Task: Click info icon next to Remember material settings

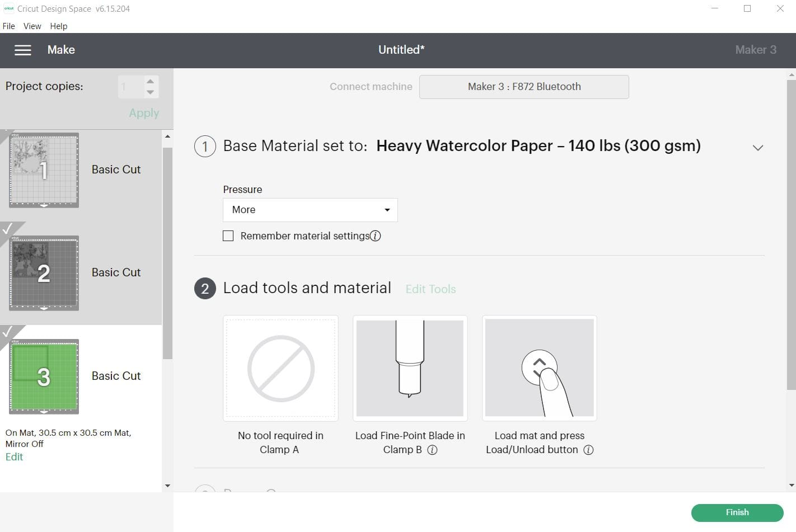Action: (x=376, y=236)
